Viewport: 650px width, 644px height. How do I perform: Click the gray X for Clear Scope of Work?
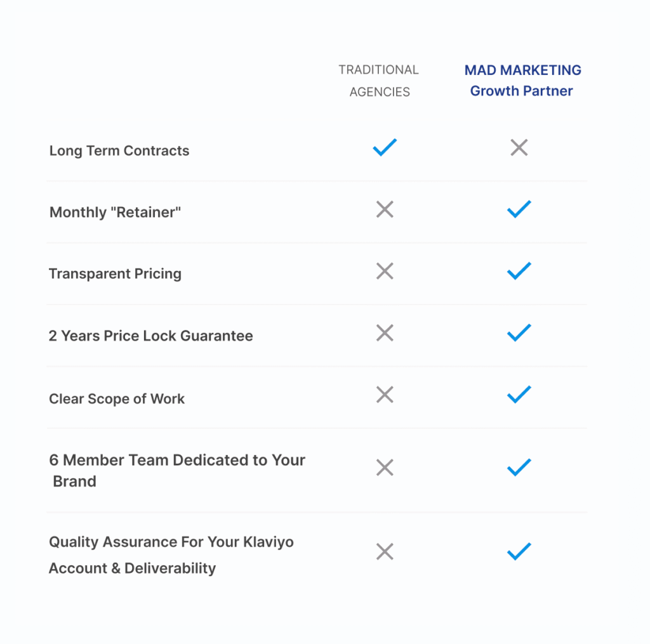[x=385, y=395]
